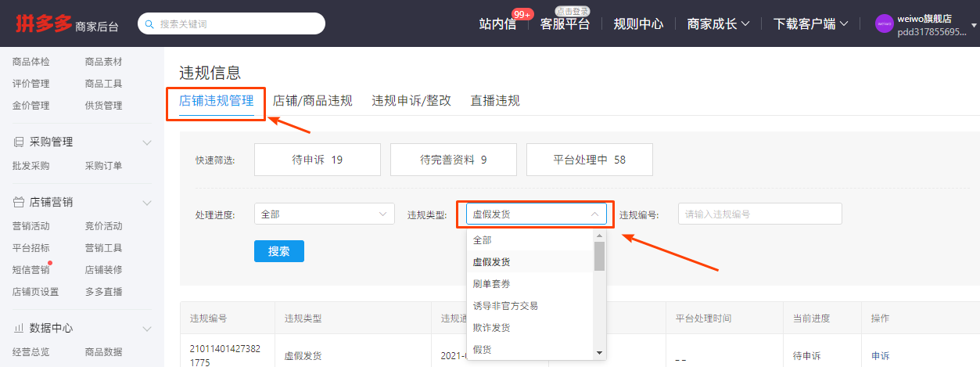The width and height of the screenshot is (980, 367).
Task: Open 站内信 with 99+ badge
Action: 498,23
